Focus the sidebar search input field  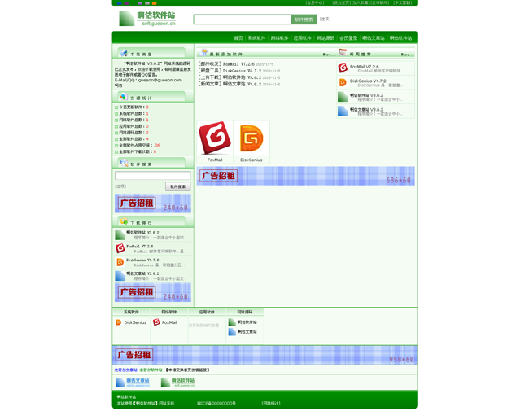point(153,176)
